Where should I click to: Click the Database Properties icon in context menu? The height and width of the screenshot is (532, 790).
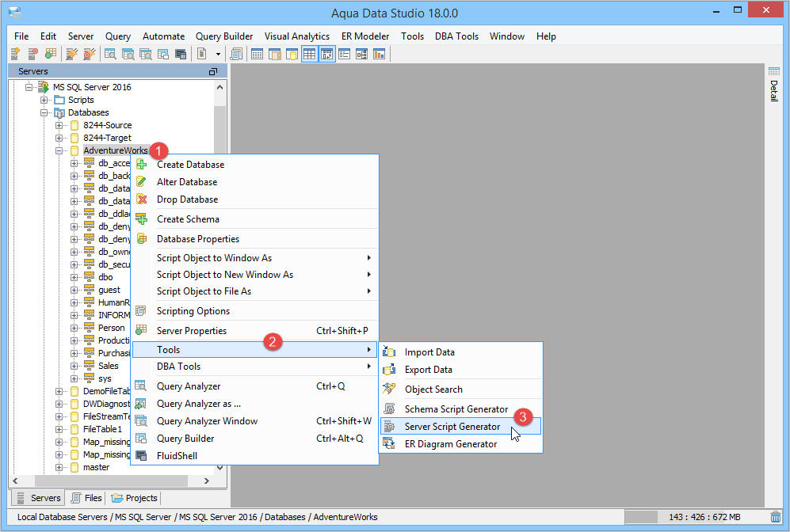pos(142,238)
